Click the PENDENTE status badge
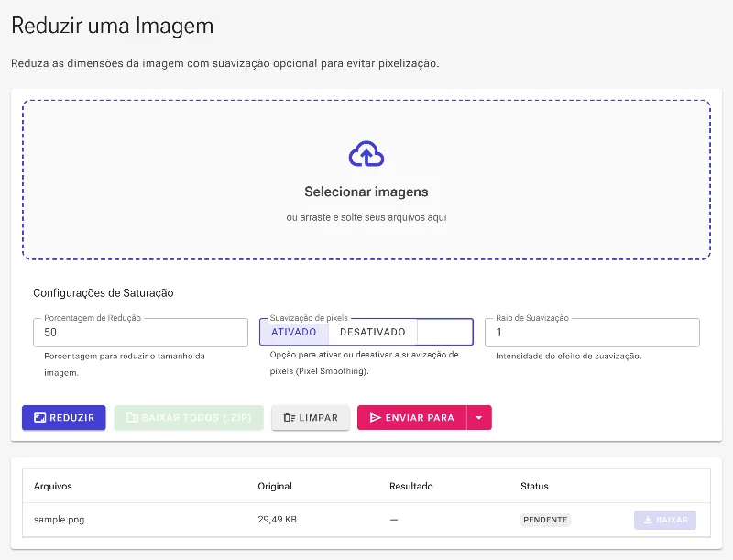Image resolution: width=733 pixels, height=560 pixels. (545, 520)
